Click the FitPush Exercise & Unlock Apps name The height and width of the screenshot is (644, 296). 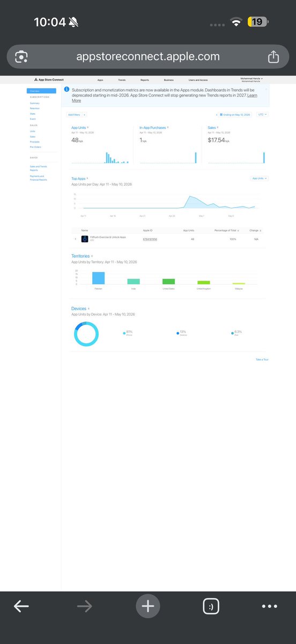[108, 237]
